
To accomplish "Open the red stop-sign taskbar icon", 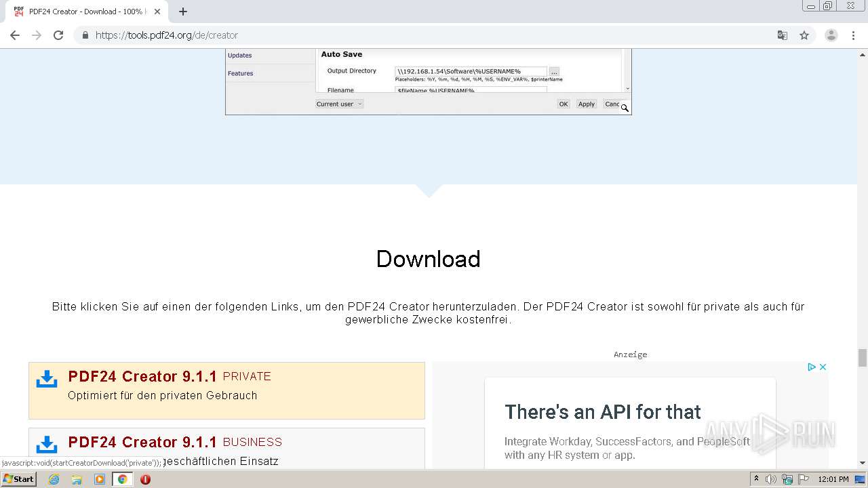I will point(145,479).
